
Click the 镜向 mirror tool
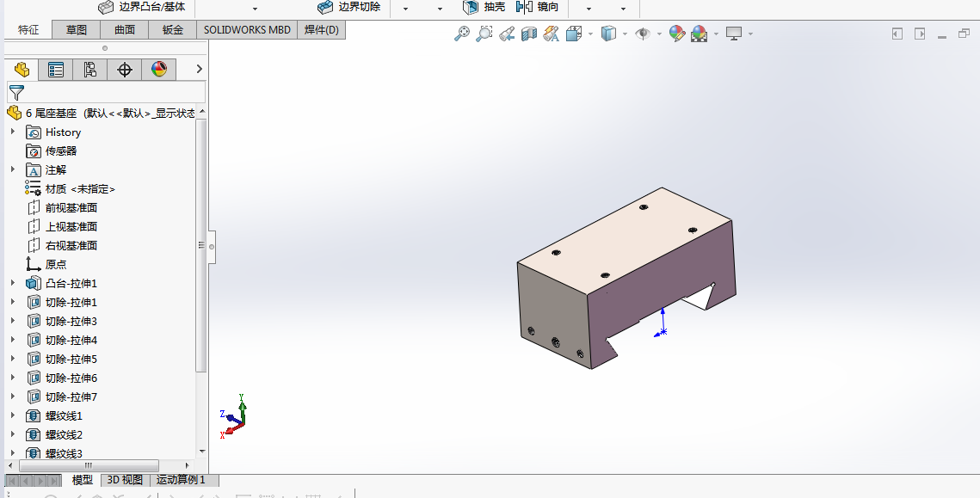coord(537,7)
